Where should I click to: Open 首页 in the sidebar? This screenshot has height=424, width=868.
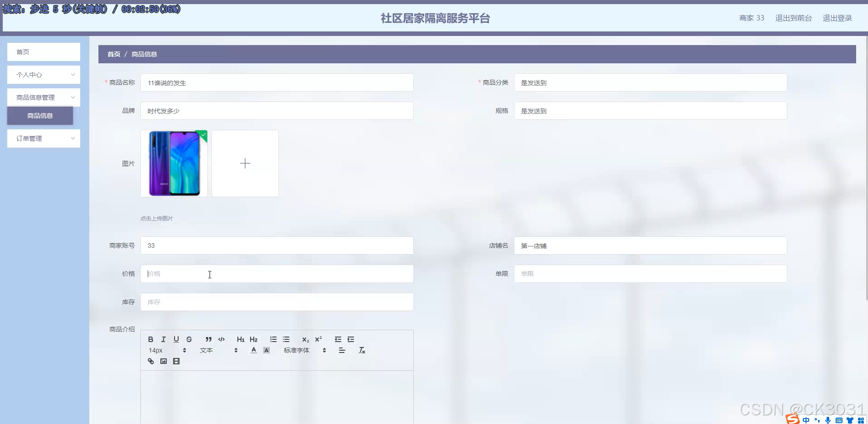coord(44,52)
